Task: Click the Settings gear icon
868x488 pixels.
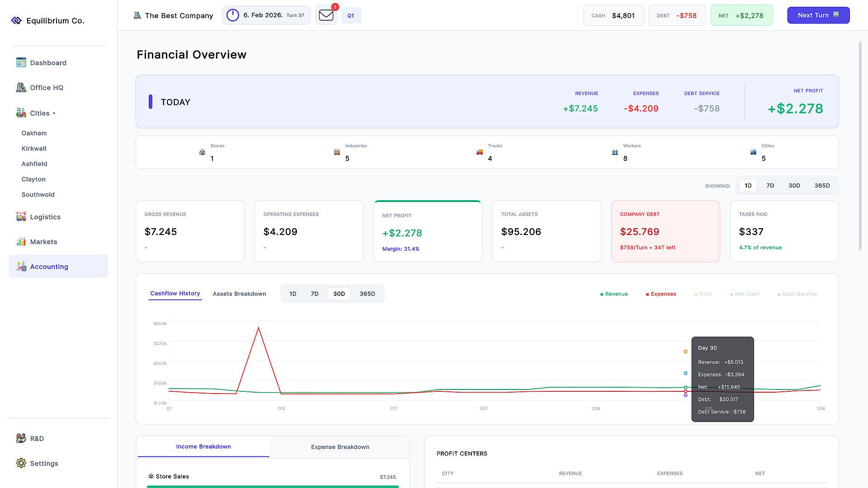Action: click(x=21, y=463)
